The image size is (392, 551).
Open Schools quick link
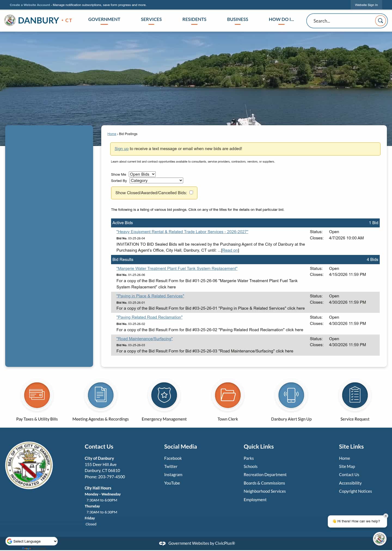pyautogui.click(x=250, y=467)
